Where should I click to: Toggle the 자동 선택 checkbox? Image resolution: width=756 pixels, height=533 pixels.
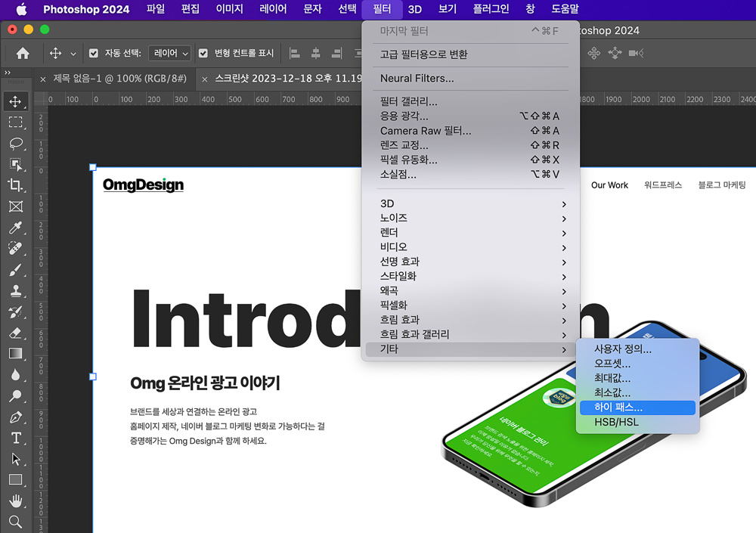coord(94,53)
